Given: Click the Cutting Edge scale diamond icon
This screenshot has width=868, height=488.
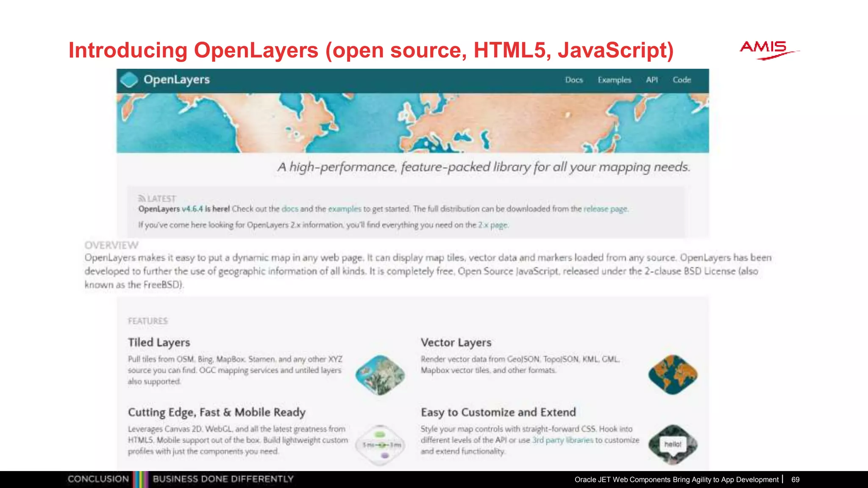Looking at the screenshot, I should (380, 445).
